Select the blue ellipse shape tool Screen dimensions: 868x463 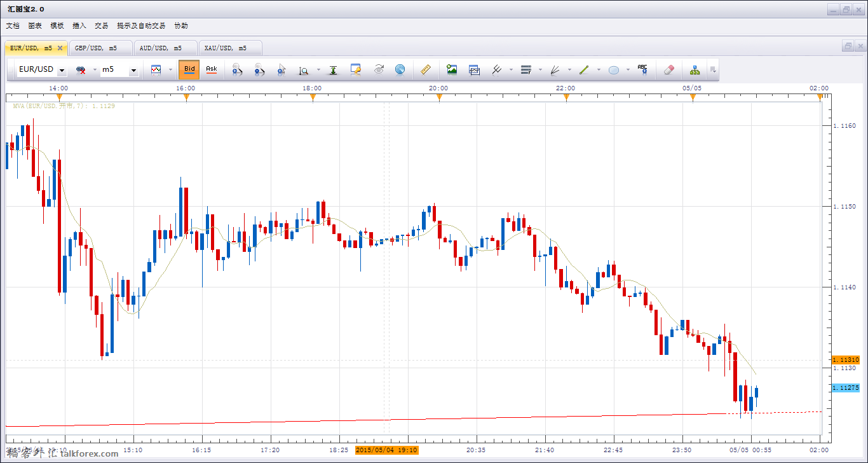[x=613, y=70]
